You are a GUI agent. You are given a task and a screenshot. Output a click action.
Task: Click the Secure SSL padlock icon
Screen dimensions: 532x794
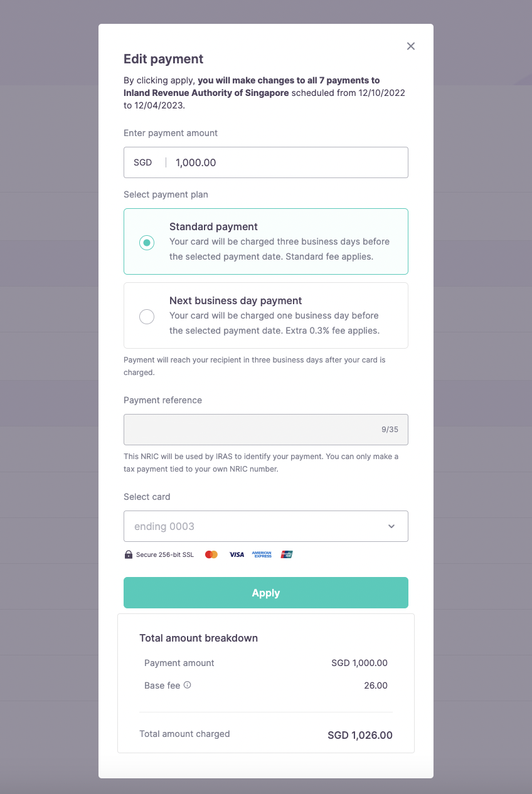point(129,554)
